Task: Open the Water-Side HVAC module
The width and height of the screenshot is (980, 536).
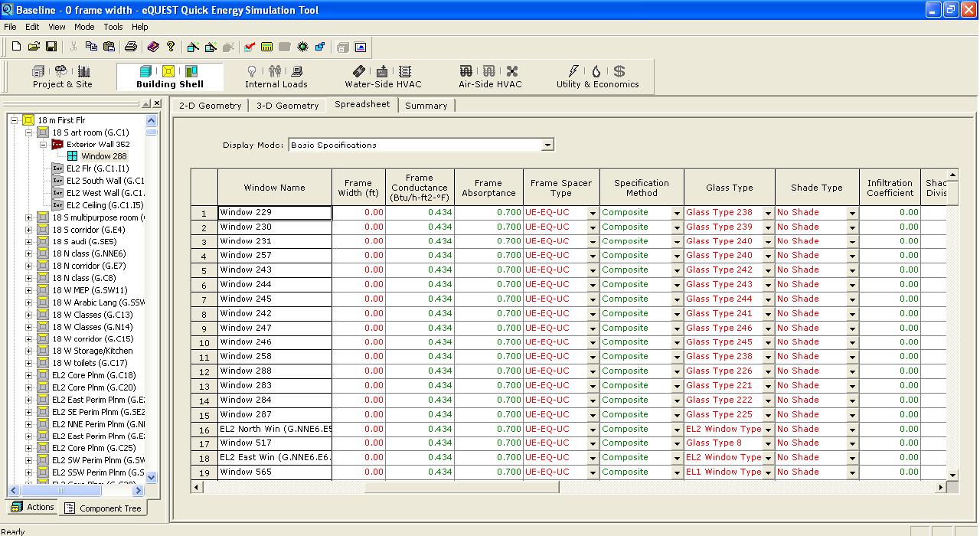Action: [x=383, y=77]
